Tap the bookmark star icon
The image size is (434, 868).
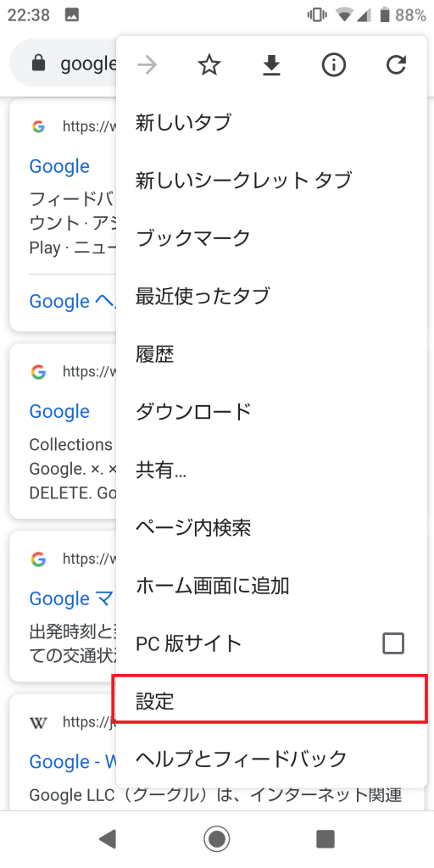(209, 66)
